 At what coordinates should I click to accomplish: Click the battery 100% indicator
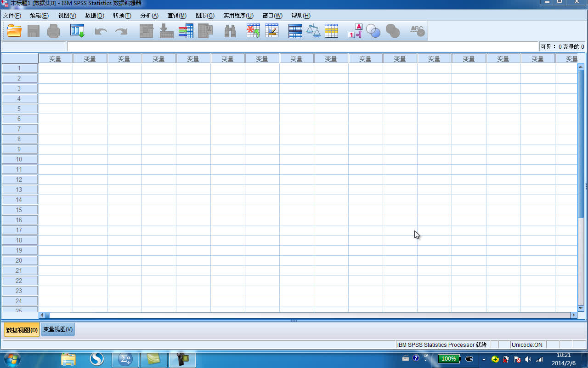[449, 359]
